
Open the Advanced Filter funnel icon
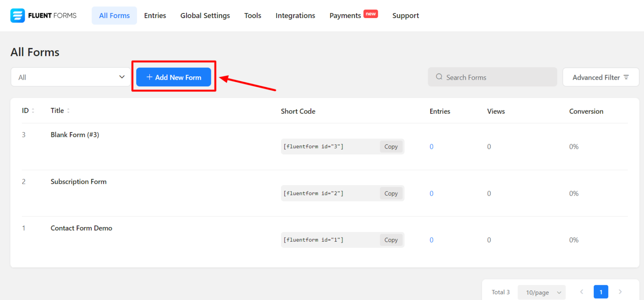point(627,77)
